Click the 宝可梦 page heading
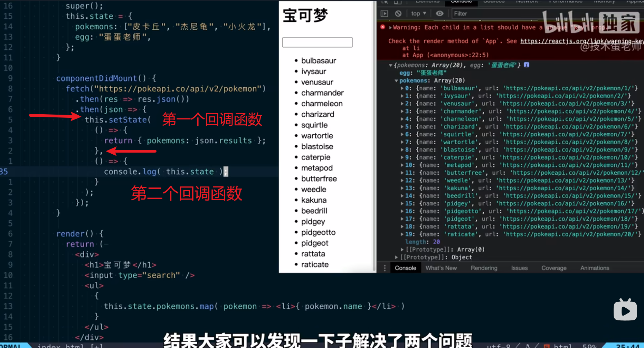 point(305,16)
